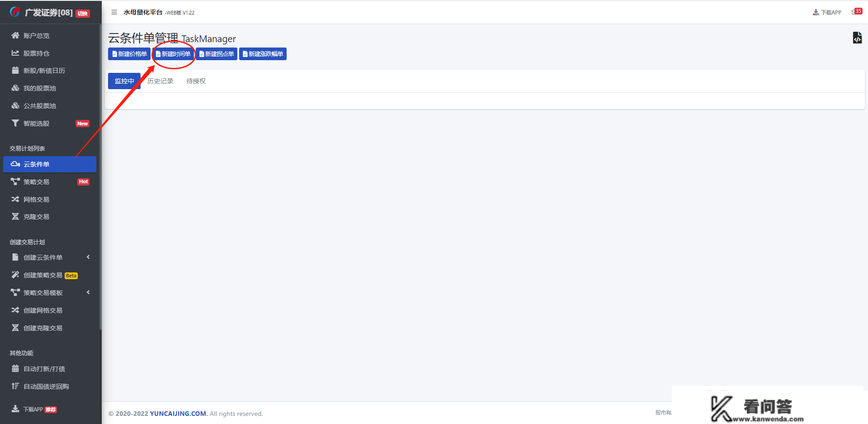The height and width of the screenshot is (424, 868).
Task: Click the 广发证券 logo icon
Action: coord(15,12)
